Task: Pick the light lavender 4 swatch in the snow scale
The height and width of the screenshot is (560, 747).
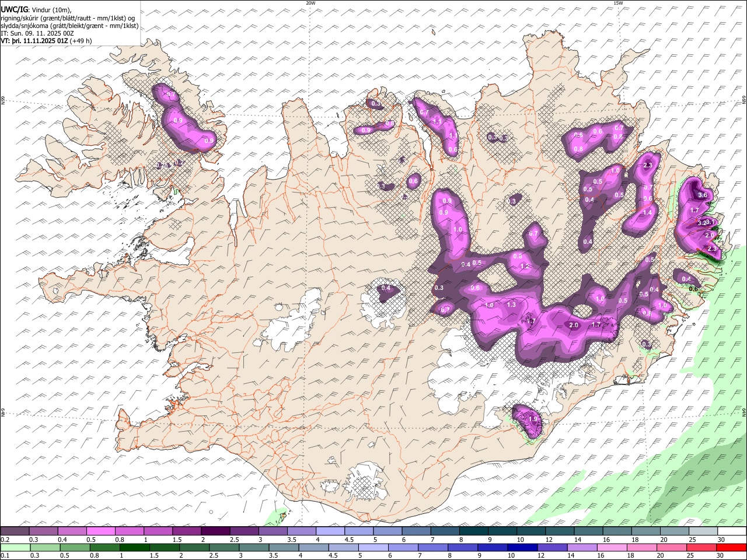Action: [x=330, y=531]
